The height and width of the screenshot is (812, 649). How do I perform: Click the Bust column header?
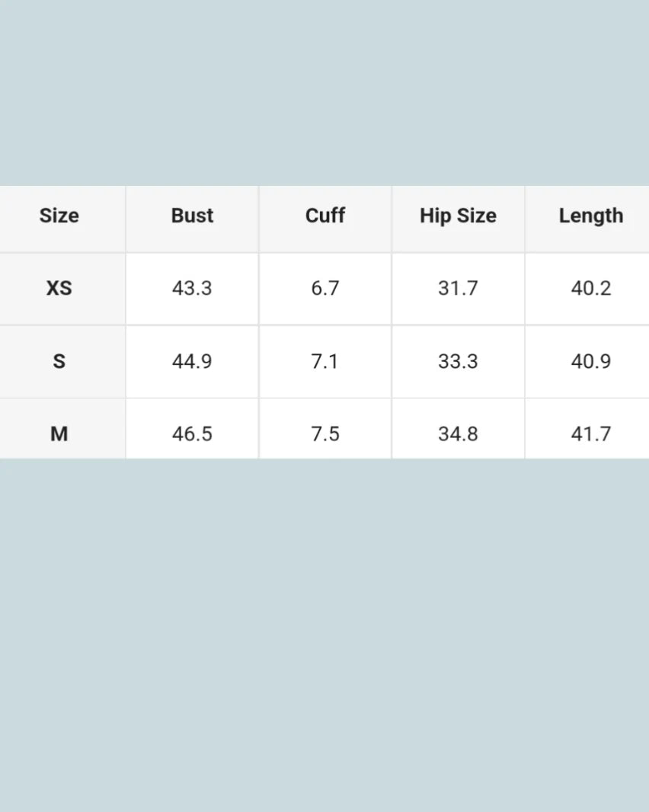192,216
